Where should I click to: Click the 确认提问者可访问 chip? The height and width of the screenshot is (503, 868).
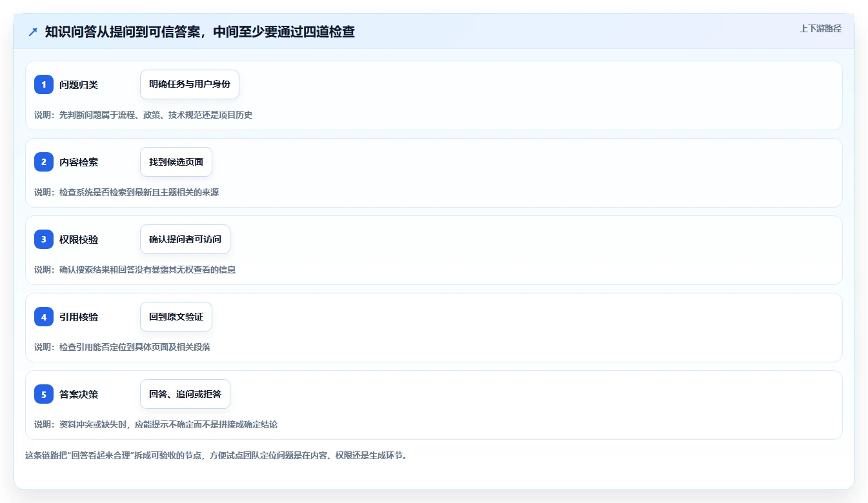click(185, 239)
